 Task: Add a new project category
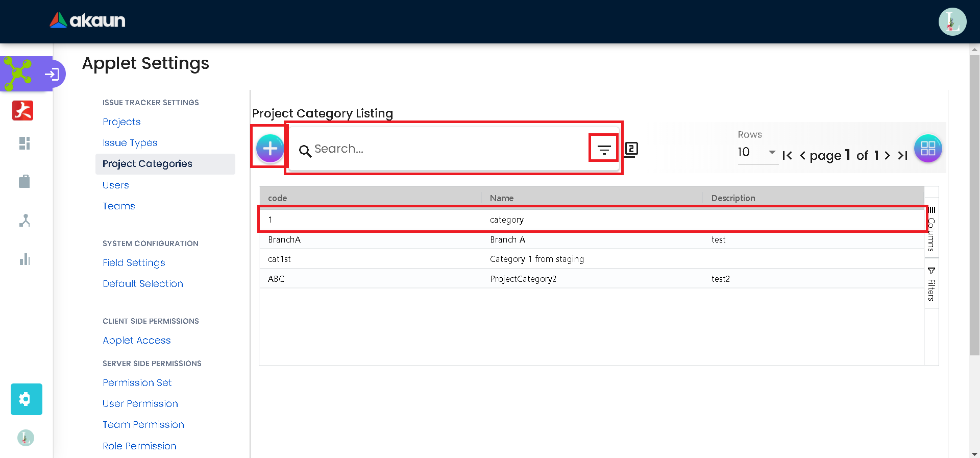pos(270,149)
